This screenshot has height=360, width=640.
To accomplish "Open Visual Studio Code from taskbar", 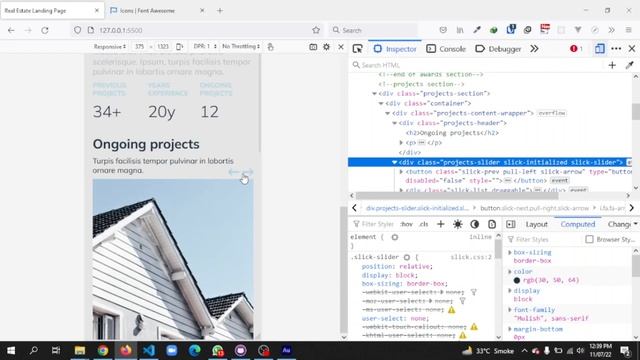I will [149, 351].
